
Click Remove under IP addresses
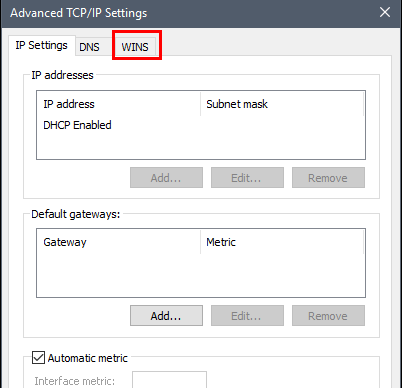pos(328,178)
